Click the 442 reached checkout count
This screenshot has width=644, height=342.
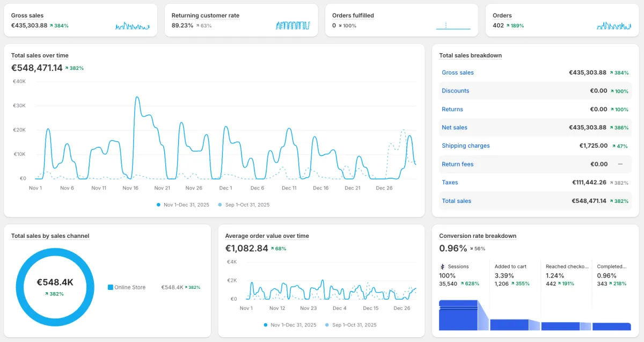pos(551,283)
